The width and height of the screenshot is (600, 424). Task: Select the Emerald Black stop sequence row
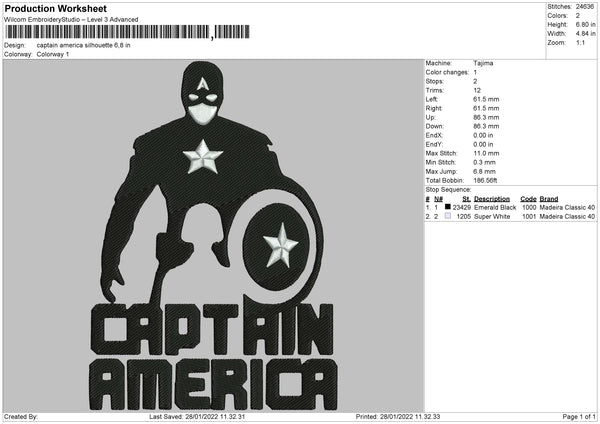[510, 207]
